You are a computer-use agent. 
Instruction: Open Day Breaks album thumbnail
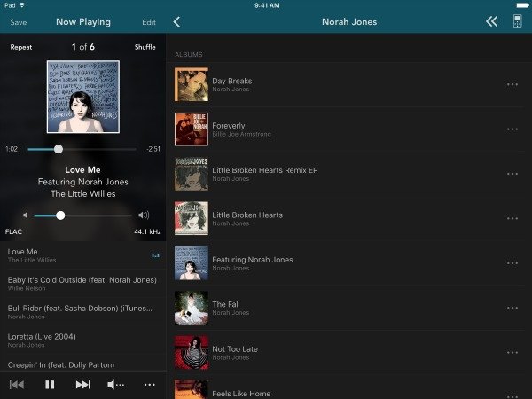tap(192, 84)
